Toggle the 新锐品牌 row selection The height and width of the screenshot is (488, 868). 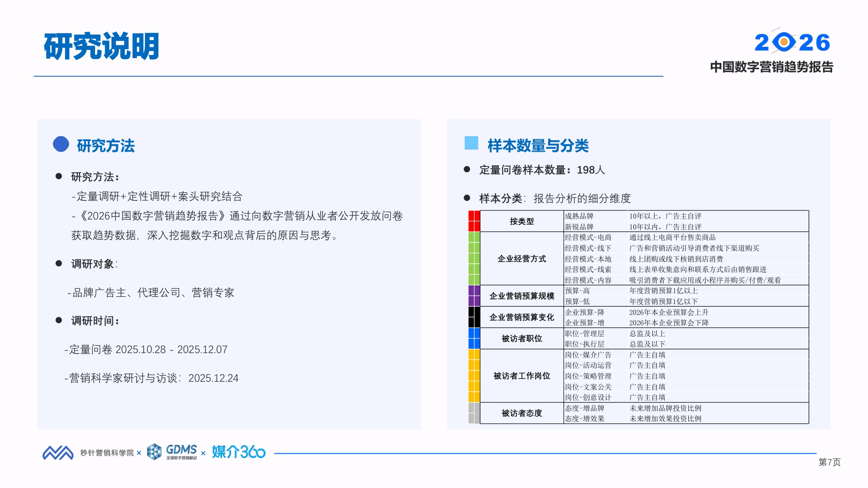tap(580, 226)
